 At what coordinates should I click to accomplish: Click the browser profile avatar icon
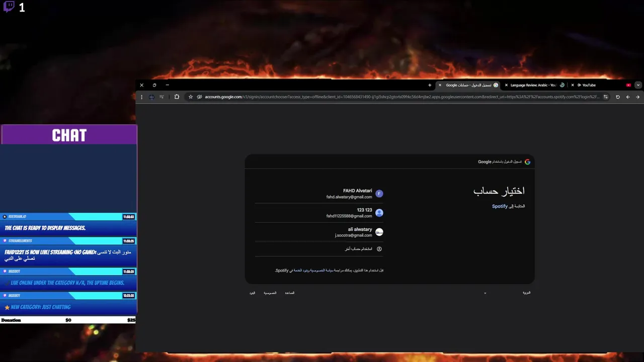[151, 97]
